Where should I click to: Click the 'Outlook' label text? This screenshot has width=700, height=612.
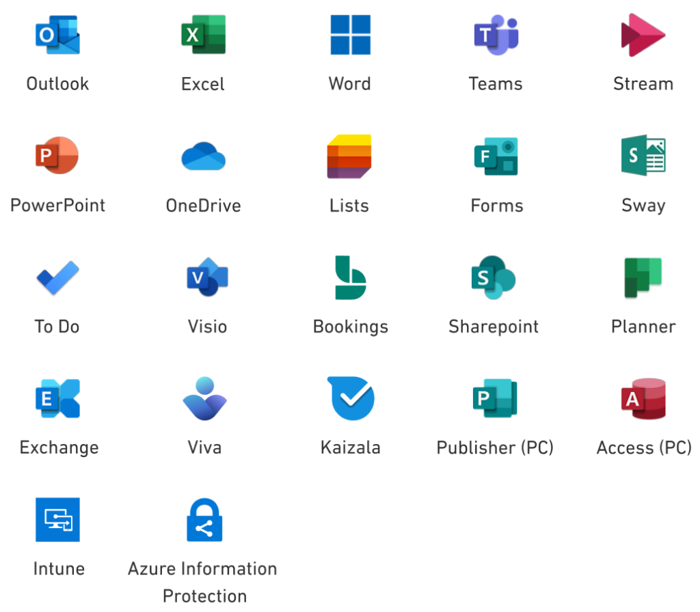(57, 84)
